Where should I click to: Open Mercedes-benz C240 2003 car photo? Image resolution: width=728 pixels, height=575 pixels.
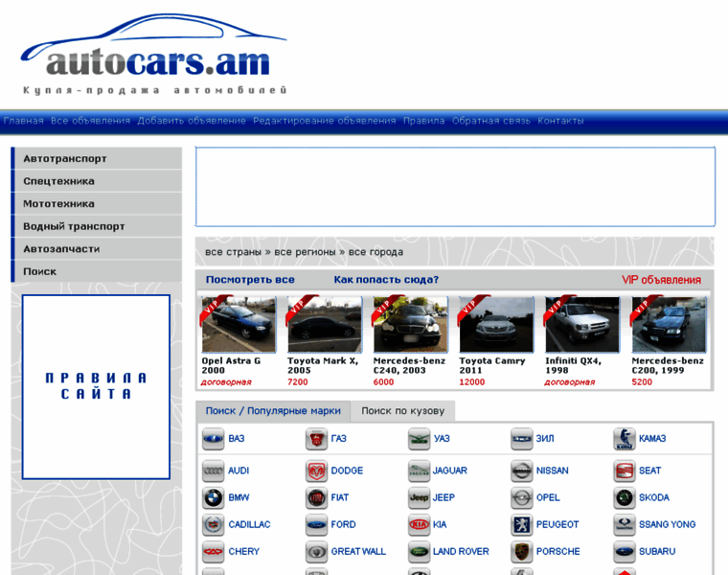[x=410, y=325]
